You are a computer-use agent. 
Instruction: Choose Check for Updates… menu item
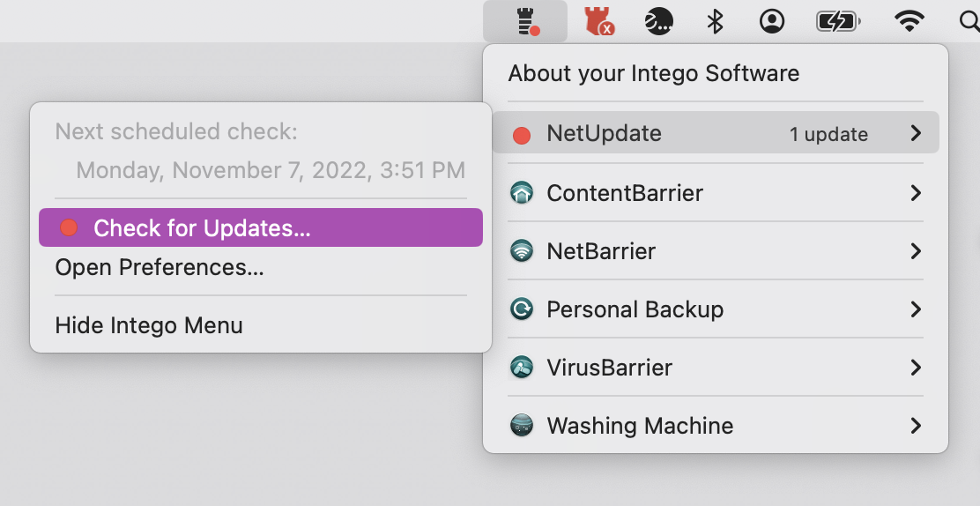pos(261,227)
